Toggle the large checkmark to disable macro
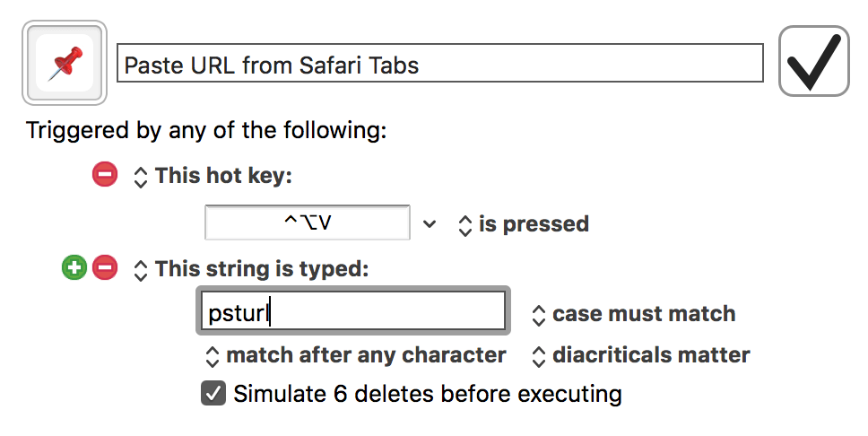The image size is (868, 436). tap(813, 61)
